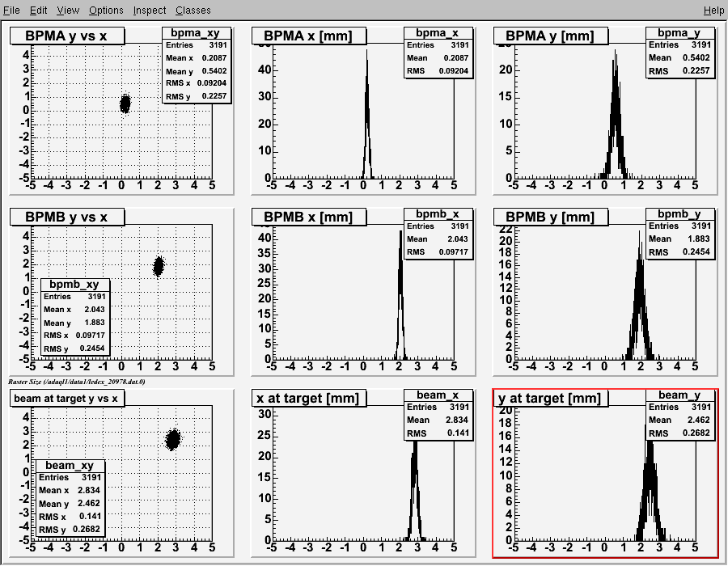
Task: Click the bpma_x statistics box header
Action: tap(438, 32)
